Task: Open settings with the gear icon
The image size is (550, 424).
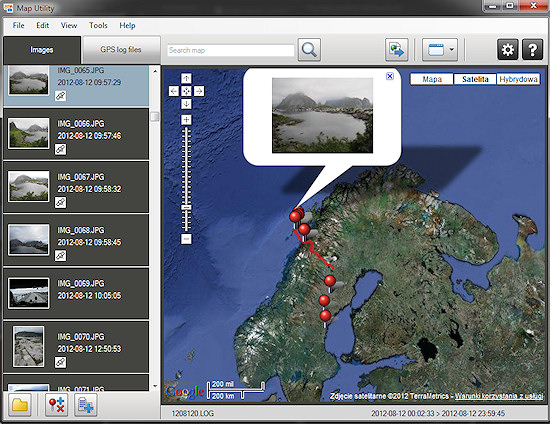Action: click(508, 50)
